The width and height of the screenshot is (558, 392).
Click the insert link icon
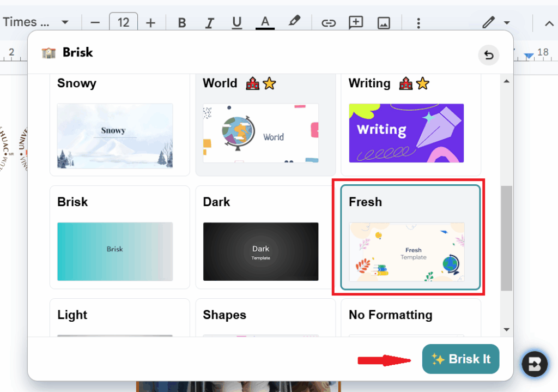328,22
